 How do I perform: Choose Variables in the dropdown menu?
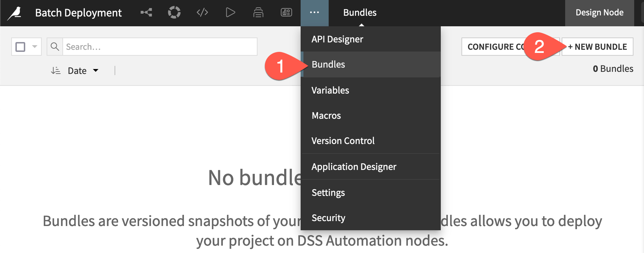click(371, 90)
